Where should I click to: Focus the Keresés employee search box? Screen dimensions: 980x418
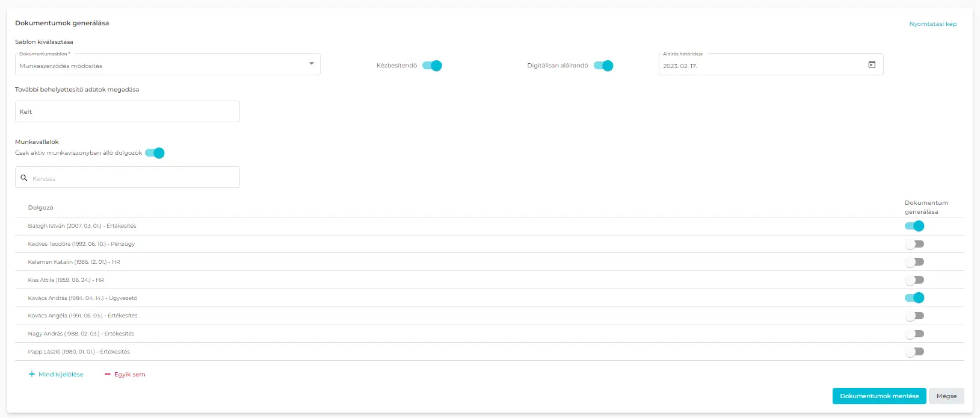pos(134,179)
